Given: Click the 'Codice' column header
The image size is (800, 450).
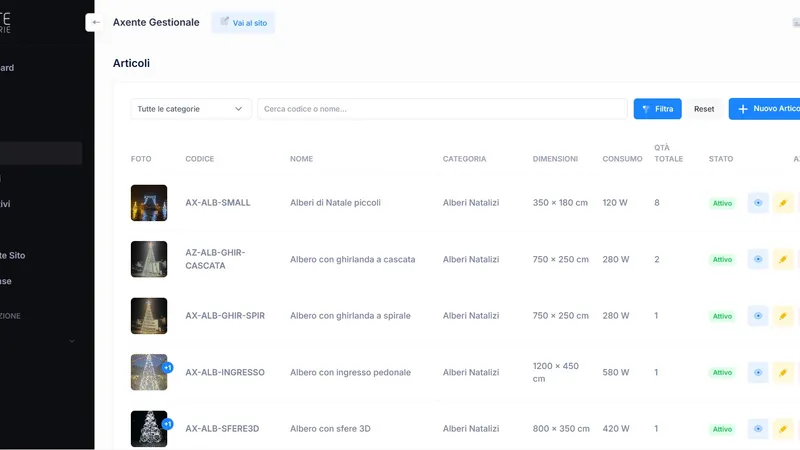Looking at the screenshot, I should pyautogui.click(x=199, y=159).
